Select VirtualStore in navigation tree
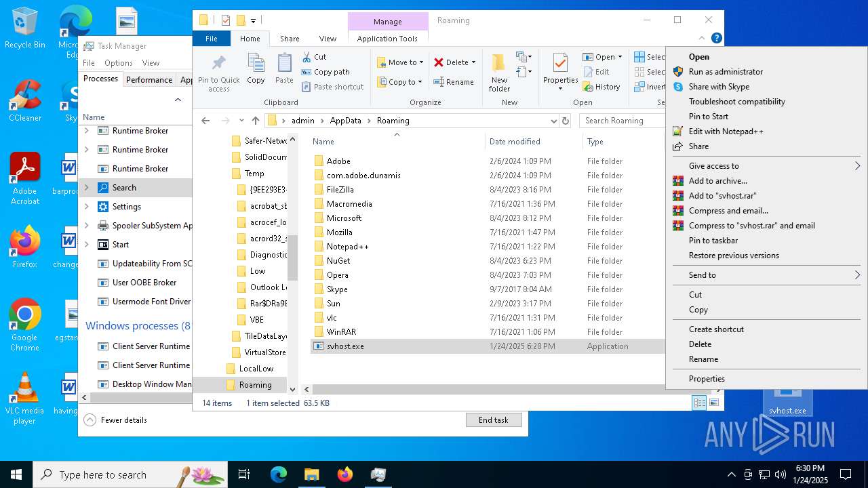Image resolution: width=868 pixels, height=488 pixels. tap(264, 352)
